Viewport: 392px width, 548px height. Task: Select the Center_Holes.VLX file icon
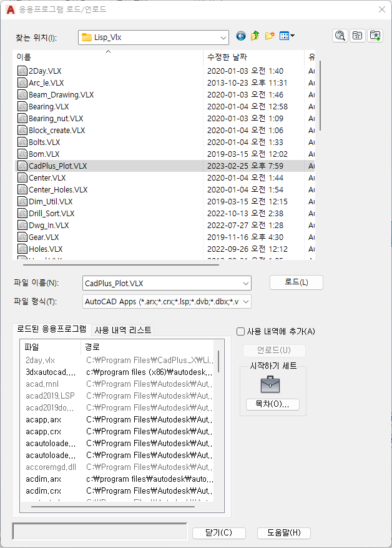[22, 189]
